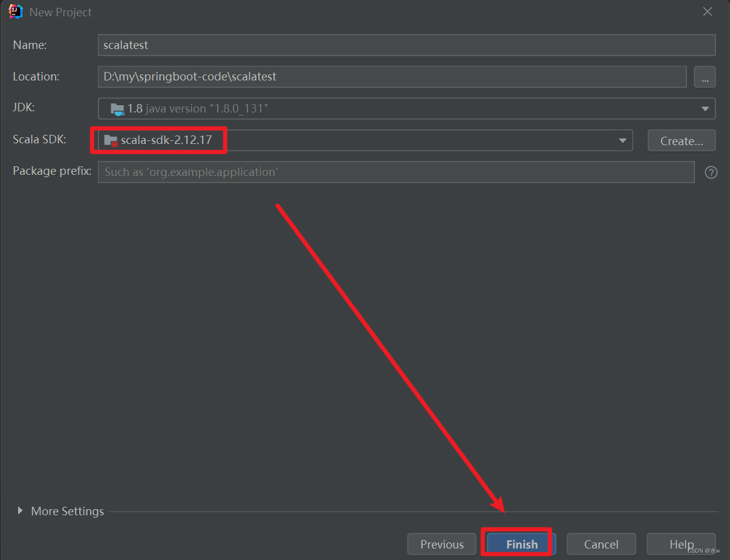Open the browse '...' button for Location
Image resolution: width=730 pixels, height=560 pixels.
pos(705,77)
